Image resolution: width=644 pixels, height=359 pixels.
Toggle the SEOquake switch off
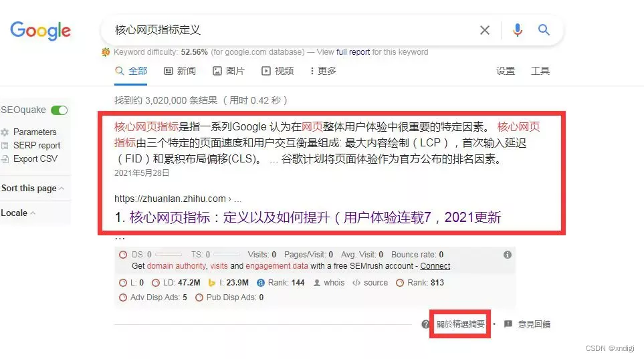pos(59,110)
